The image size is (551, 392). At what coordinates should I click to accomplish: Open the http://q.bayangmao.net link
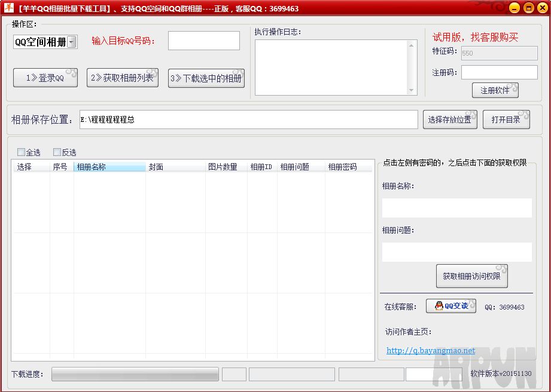point(431,350)
